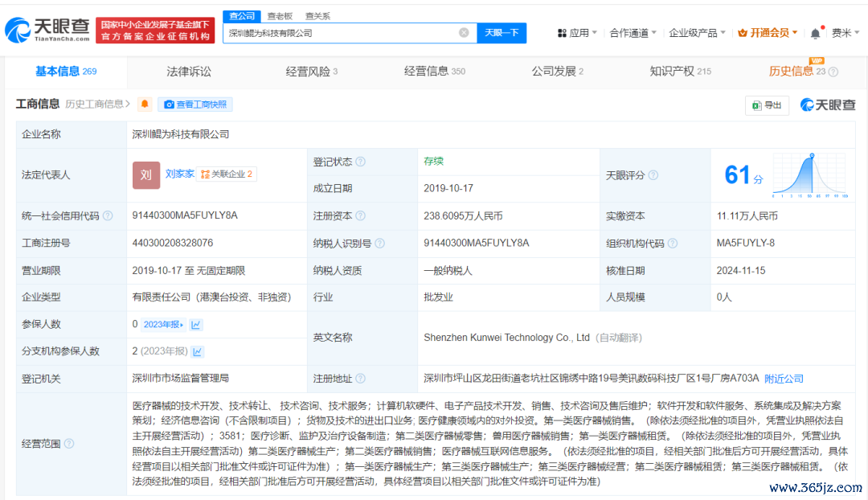Click English name Shenzhen Kunwei Technology Co., Ltd
This screenshot has width=868, height=500.
coord(506,338)
